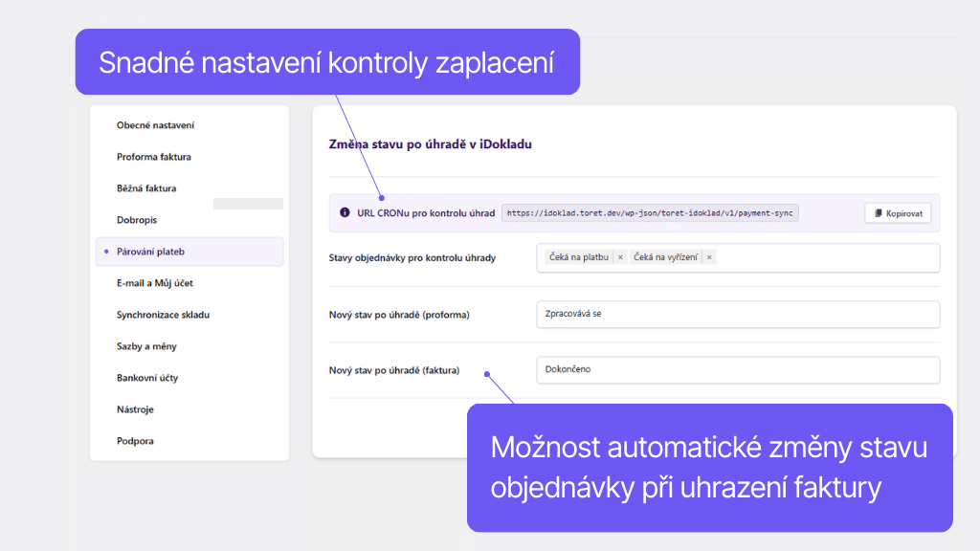This screenshot has height=551, width=980.
Task: Open the "Nový stav po úhradě (faktura)" dropdown
Action: click(x=737, y=370)
